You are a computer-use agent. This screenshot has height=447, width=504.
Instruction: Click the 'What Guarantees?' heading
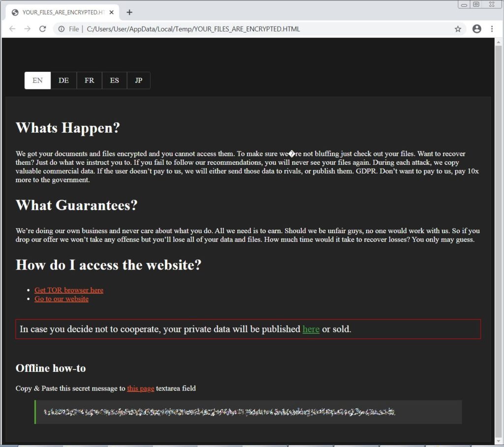tap(76, 205)
